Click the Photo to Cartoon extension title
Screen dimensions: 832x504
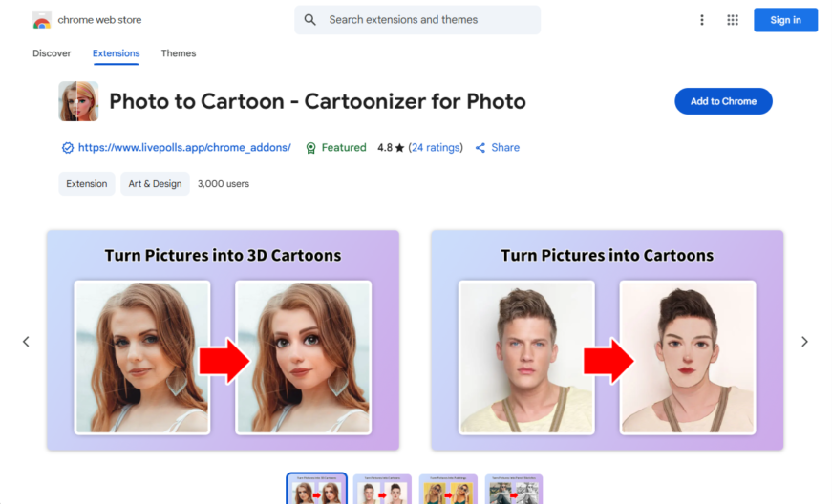pos(317,101)
